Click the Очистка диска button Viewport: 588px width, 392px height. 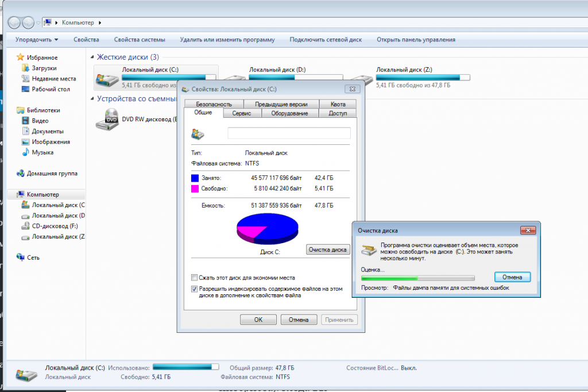(328, 249)
